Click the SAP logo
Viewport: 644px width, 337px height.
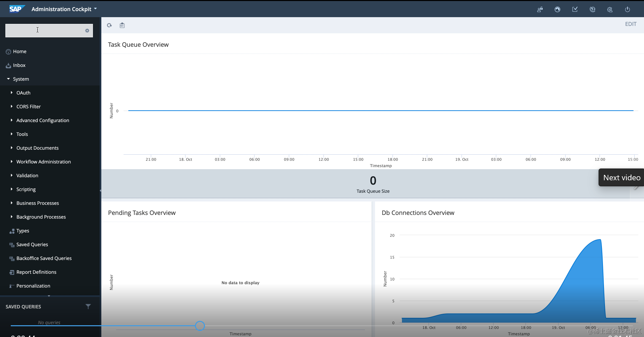point(17,9)
